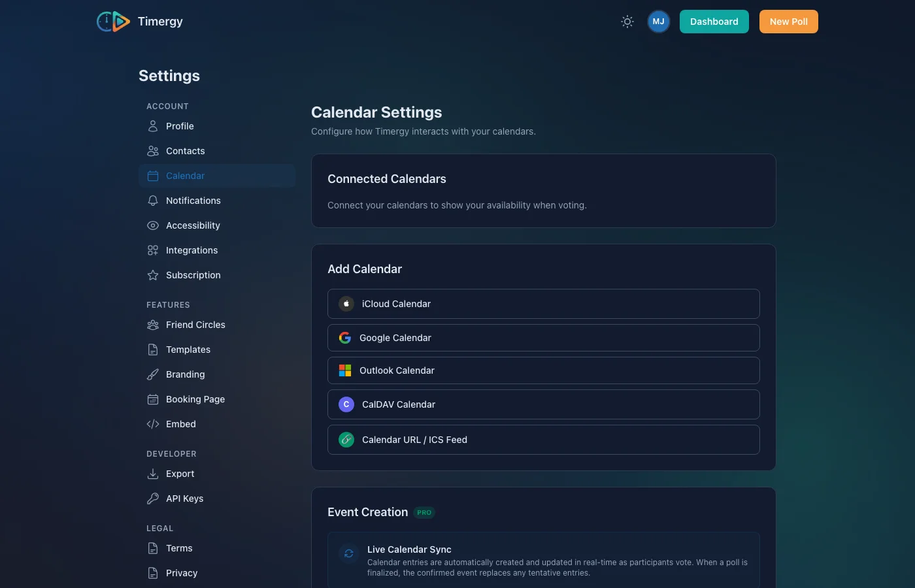This screenshot has width=915, height=588.
Task: Click the Accessibility eye icon
Action: (153, 225)
